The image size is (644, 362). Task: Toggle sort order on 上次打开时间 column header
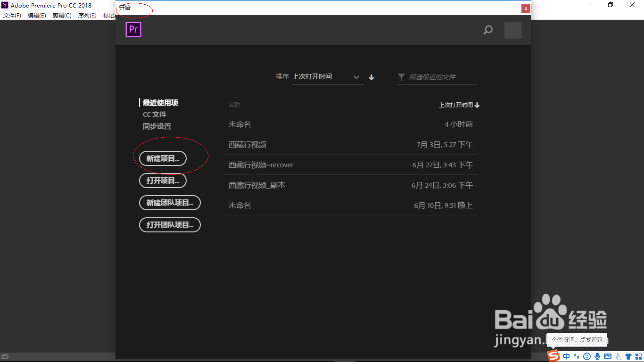(459, 105)
